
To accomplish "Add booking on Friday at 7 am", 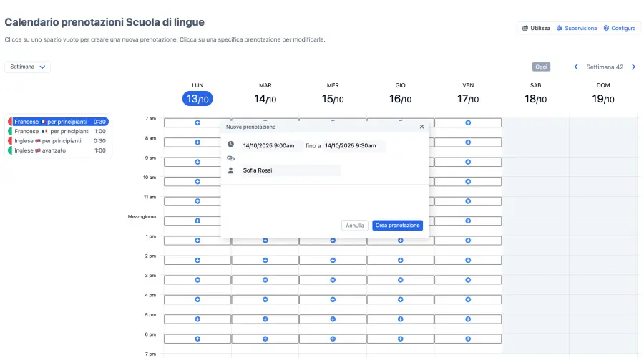I will [468, 122].
